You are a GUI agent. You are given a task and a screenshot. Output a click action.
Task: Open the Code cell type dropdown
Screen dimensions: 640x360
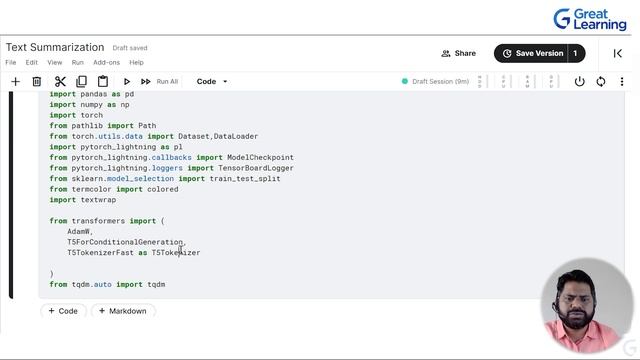click(211, 82)
